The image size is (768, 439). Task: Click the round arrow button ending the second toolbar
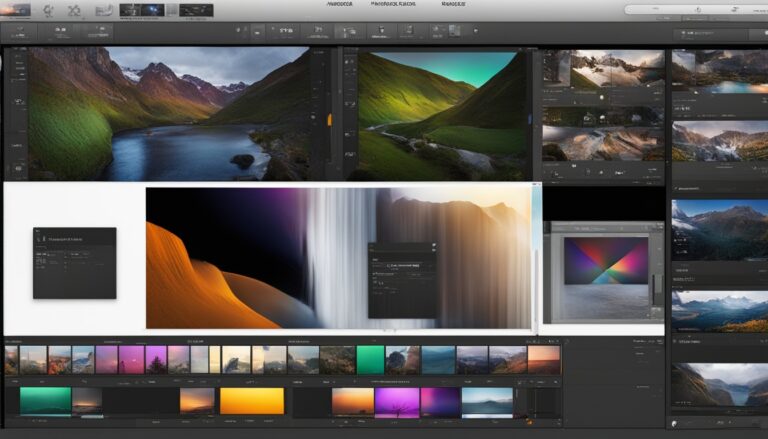point(475,30)
